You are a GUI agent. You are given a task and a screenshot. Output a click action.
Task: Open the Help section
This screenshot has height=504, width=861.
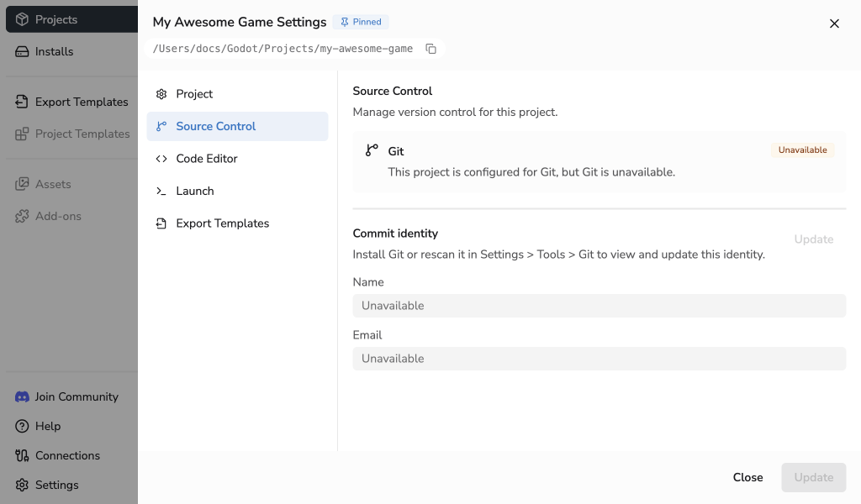71,426
